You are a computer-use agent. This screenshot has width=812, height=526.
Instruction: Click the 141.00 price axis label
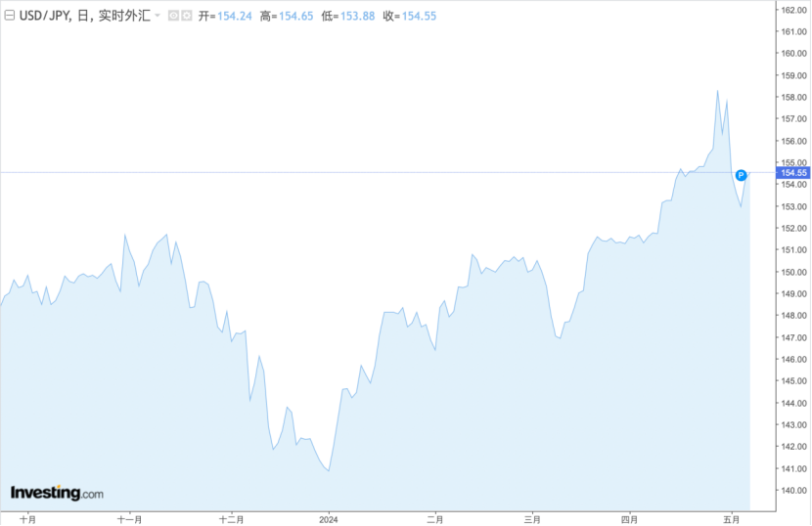click(x=793, y=468)
